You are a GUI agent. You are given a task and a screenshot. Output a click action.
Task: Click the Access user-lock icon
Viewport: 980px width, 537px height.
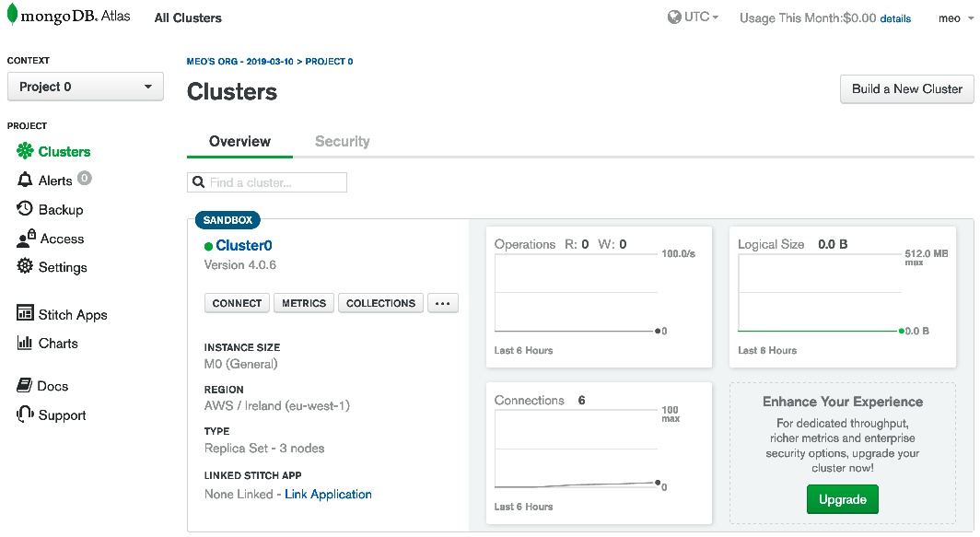(26, 238)
